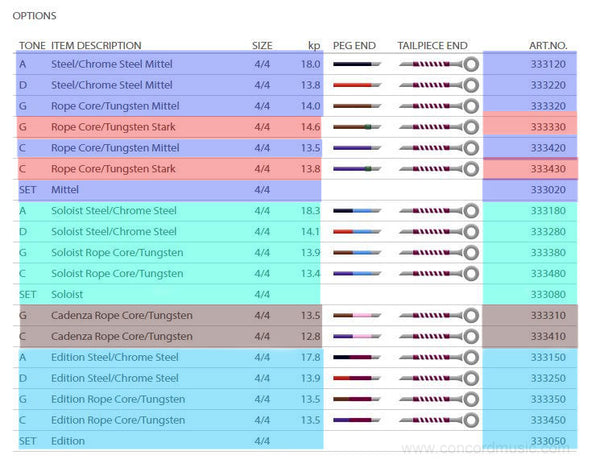The image size is (600, 476).
Task: Click the PEG END column header
Action: (354, 45)
